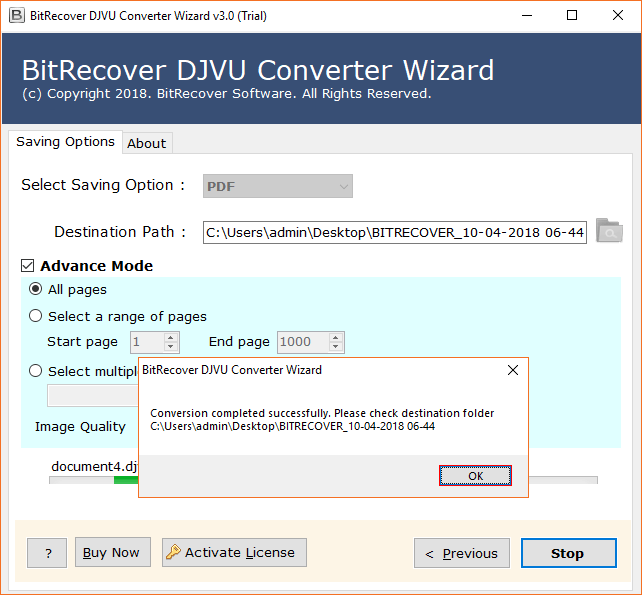642x595 pixels.
Task: Maximize the converter wizard window
Action: click(x=572, y=16)
